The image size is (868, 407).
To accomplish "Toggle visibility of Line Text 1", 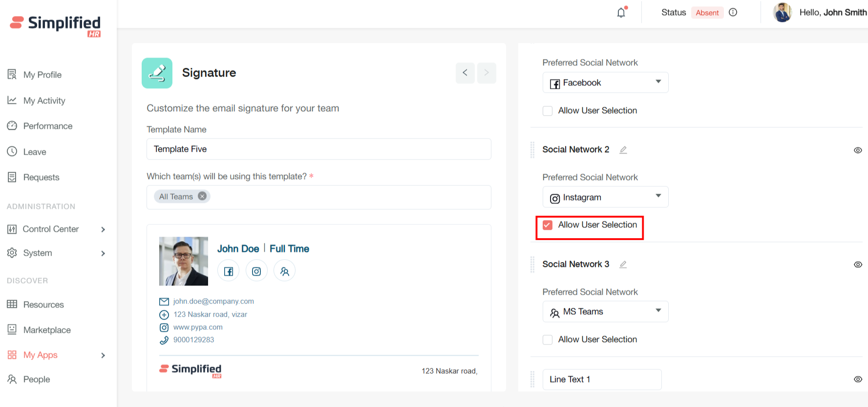I will point(857,379).
